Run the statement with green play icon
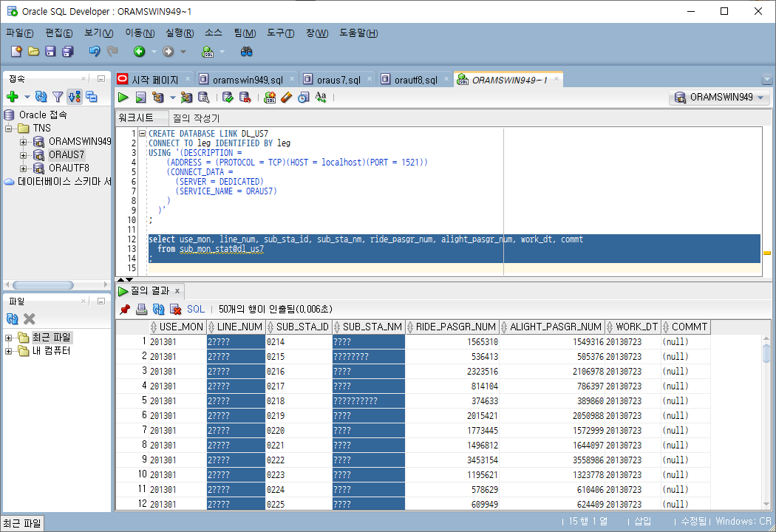 (x=123, y=98)
